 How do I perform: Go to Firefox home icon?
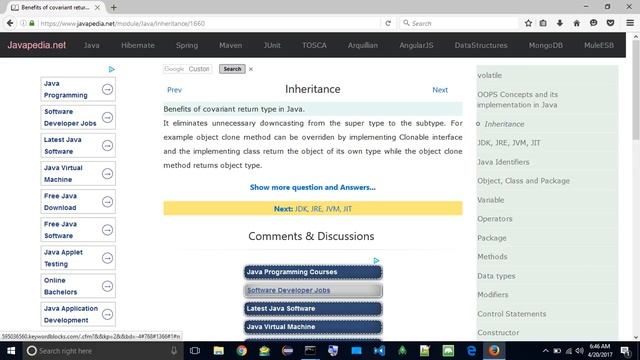(576, 23)
